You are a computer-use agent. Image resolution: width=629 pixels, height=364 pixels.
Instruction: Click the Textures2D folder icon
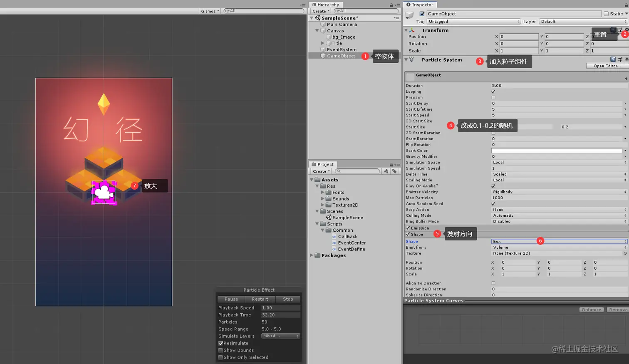pyautogui.click(x=329, y=205)
